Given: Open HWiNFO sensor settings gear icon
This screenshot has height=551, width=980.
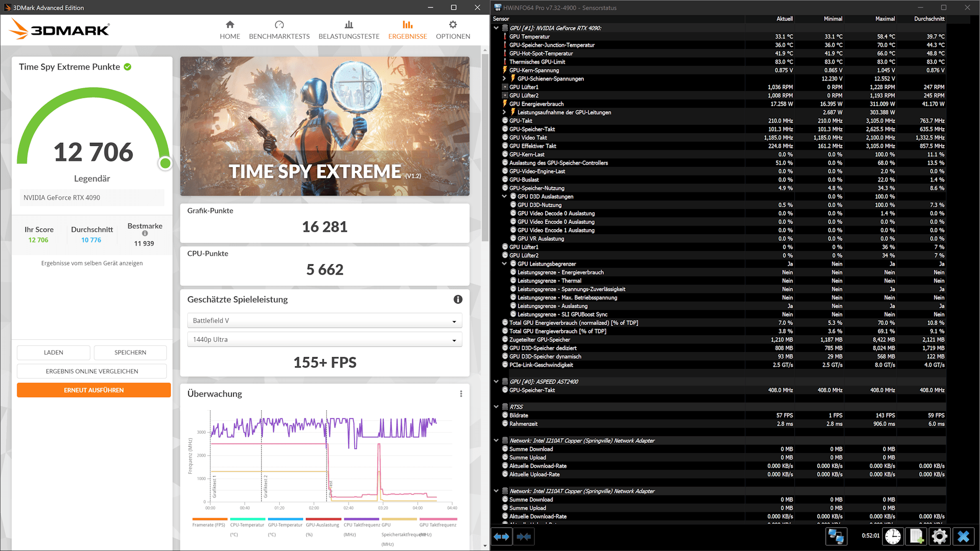Looking at the screenshot, I should (939, 537).
